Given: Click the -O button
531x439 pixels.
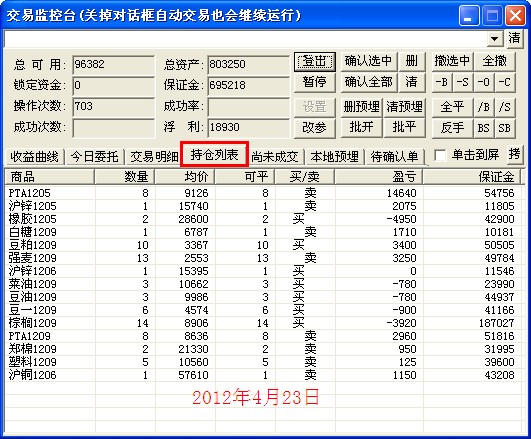Looking at the screenshot, I should 484,82.
